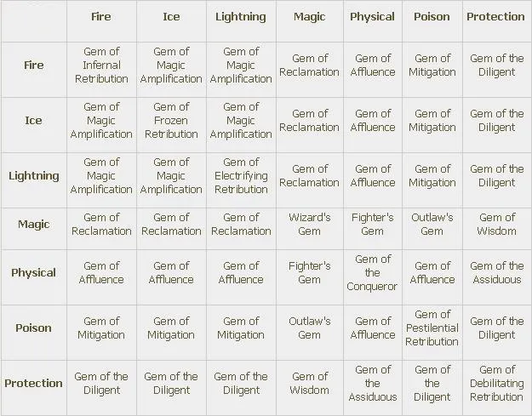Select the Gem of Electrifying Retribution cell
Viewport: 532px width, 416px height.
[241, 176]
